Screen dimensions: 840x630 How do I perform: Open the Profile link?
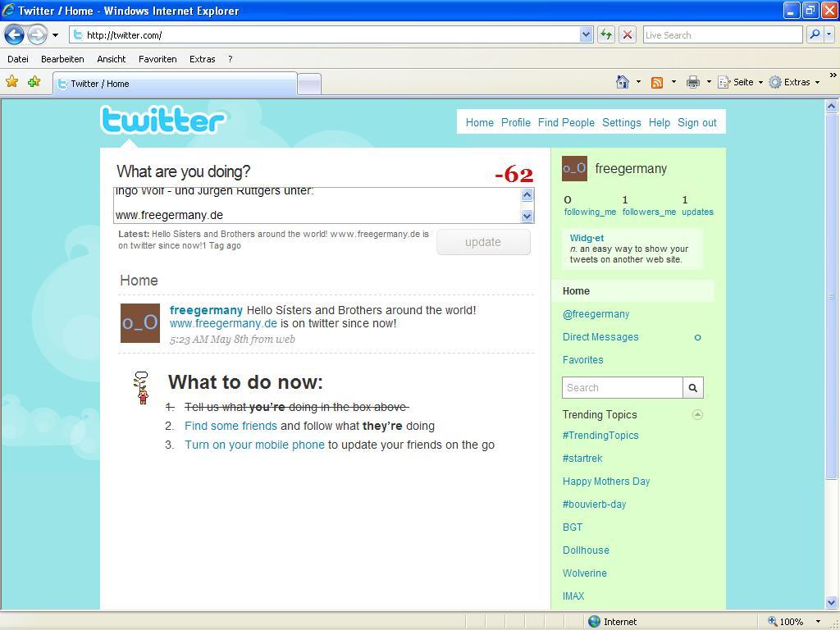(x=516, y=123)
